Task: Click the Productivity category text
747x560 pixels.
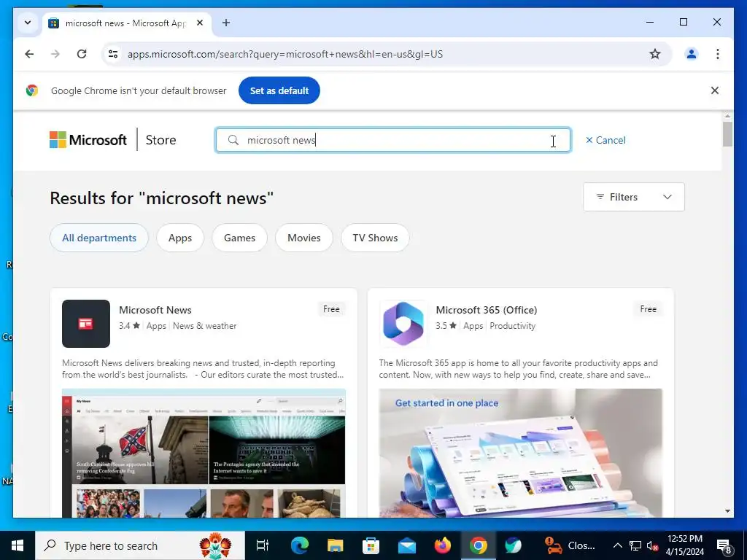Action: click(513, 326)
